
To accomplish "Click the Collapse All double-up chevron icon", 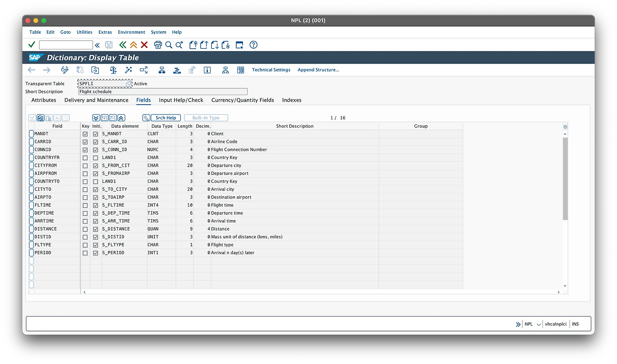I will pos(121,117).
